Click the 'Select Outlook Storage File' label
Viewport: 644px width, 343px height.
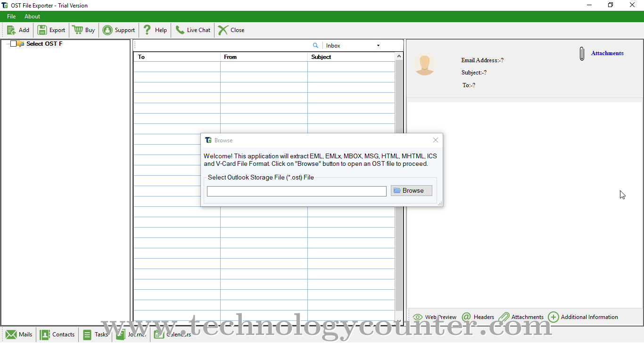(x=261, y=178)
